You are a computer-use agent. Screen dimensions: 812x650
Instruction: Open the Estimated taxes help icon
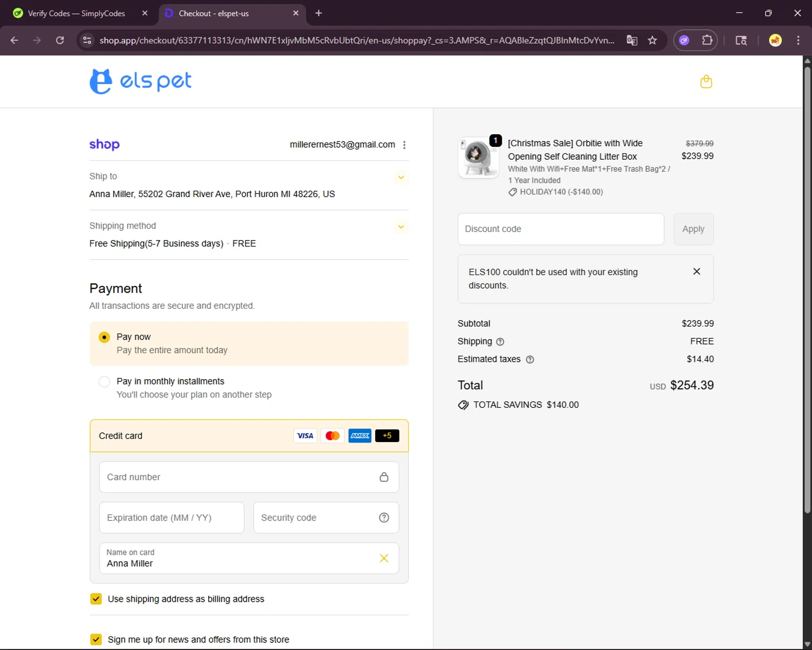coord(530,360)
